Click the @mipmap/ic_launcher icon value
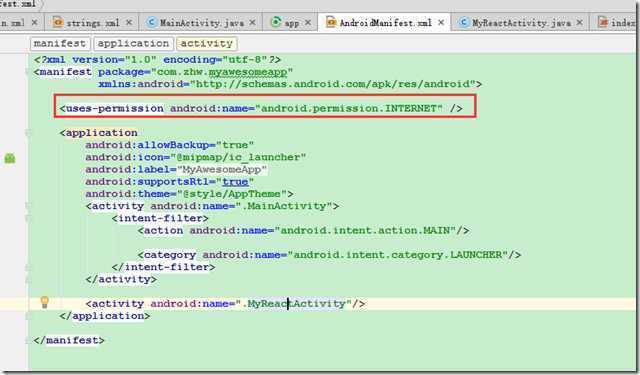 tap(240, 157)
